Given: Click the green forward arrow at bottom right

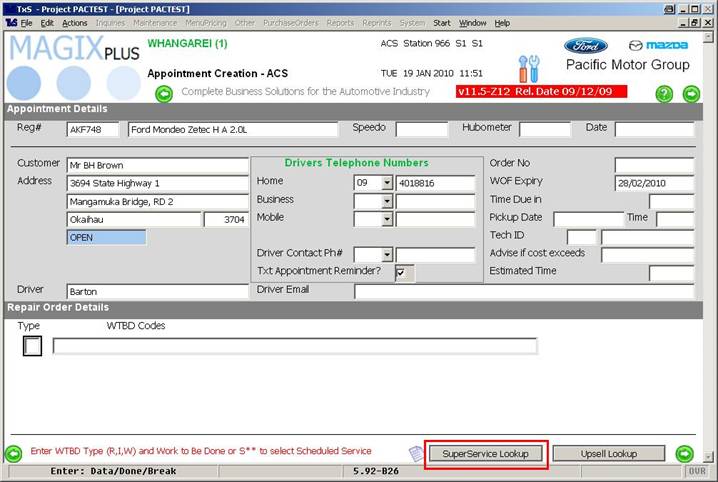Looking at the screenshot, I should pos(685,453).
